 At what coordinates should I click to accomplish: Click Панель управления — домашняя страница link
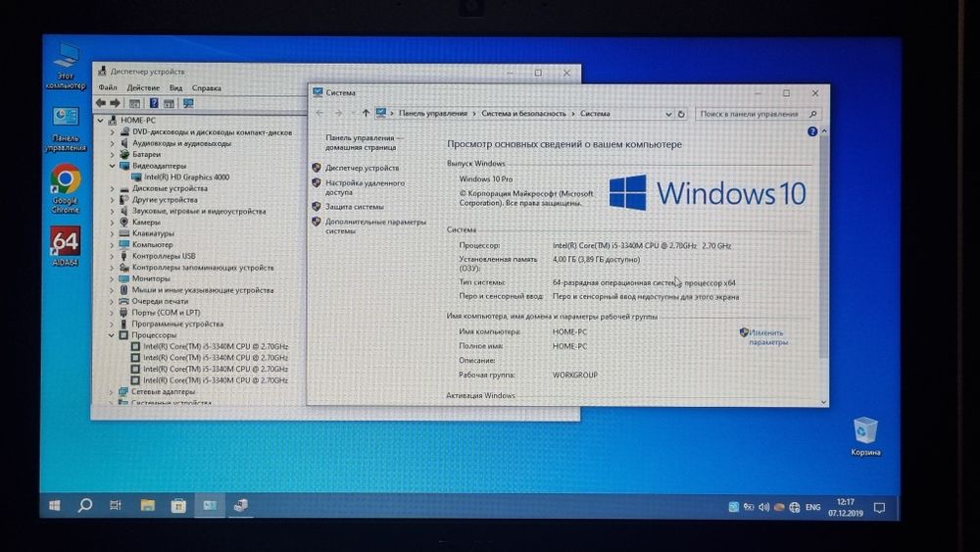[x=364, y=142]
